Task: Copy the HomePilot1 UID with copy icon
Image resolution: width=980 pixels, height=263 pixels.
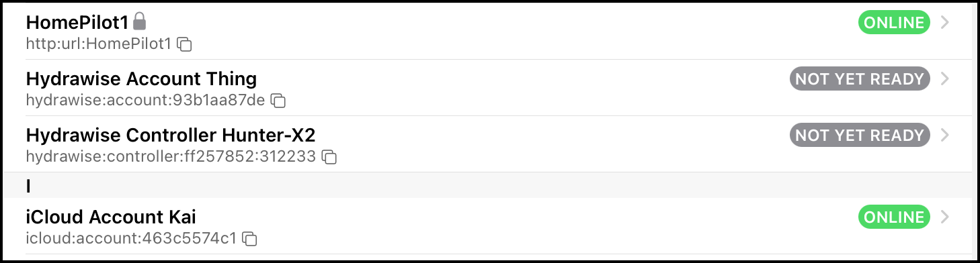Action: coord(184,44)
